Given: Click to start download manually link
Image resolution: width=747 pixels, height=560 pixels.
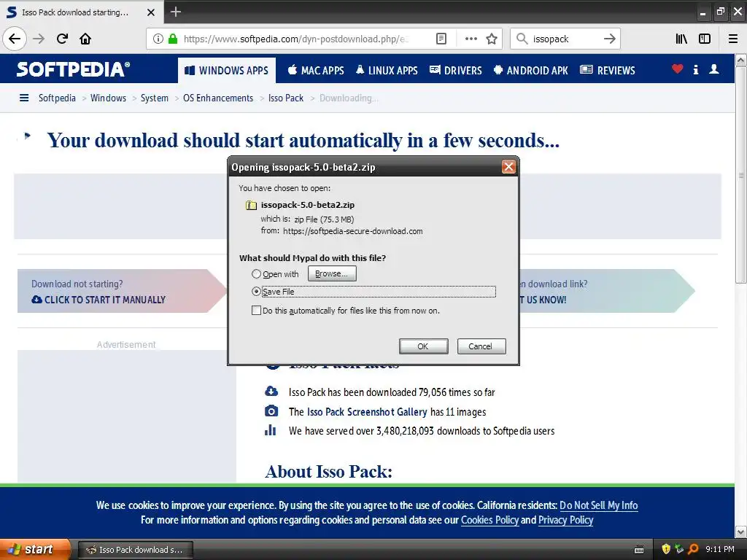Looking at the screenshot, I should (x=98, y=300).
